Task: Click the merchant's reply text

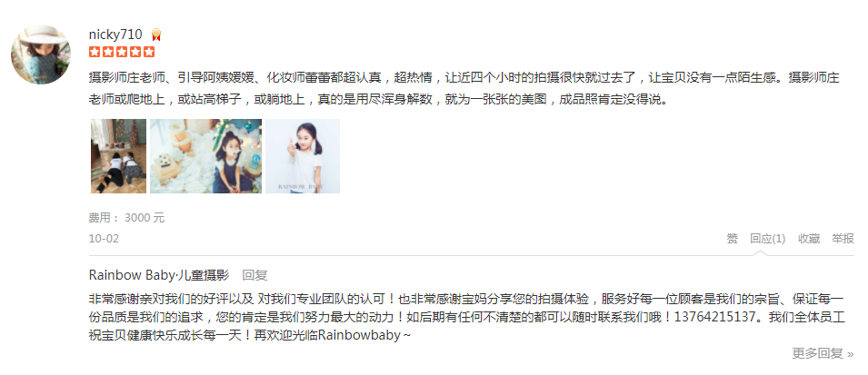Action: pyautogui.click(x=466, y=318)
